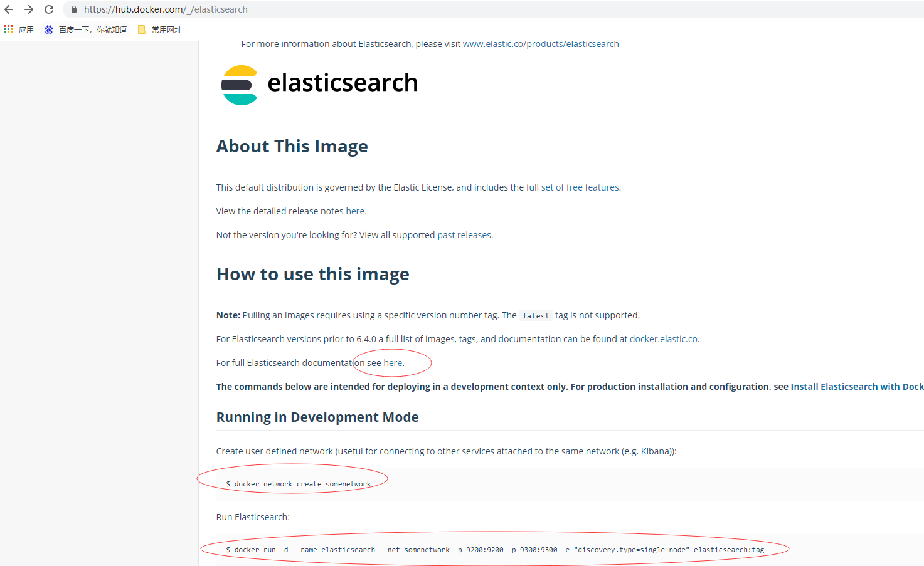This screenshot has width=924, height=566.
Task: Click the 'latest' inline code tag
Action: coord(536,316)
